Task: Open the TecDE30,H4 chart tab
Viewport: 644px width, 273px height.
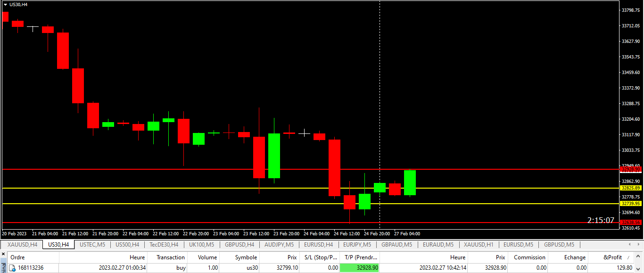Action: coord(164,245)
